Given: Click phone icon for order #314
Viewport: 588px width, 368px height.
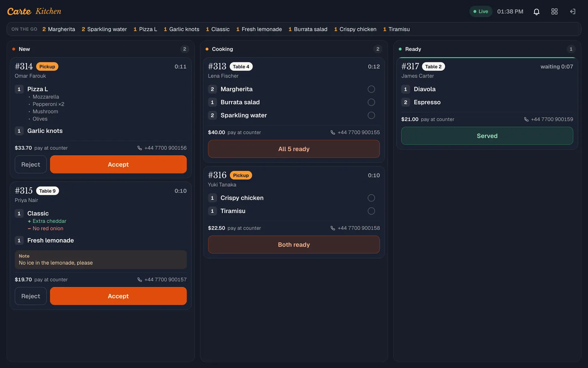Looking at the screenshot, I should coord(140,148).
